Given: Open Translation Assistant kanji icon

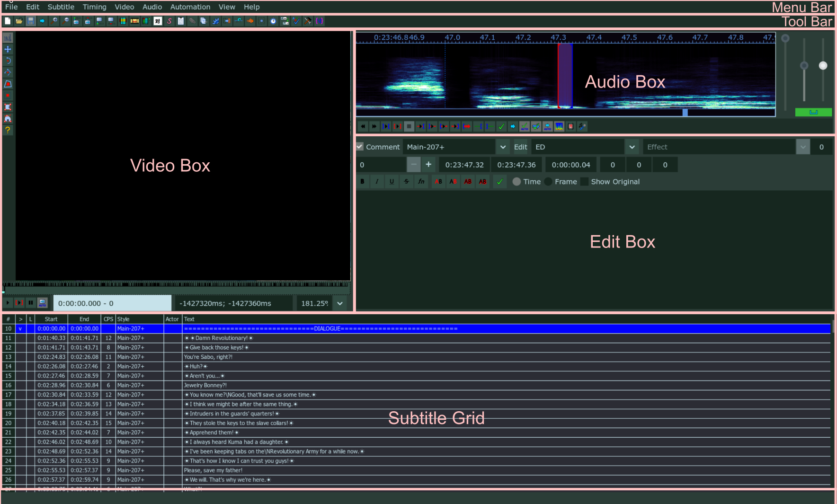Looking at the screenshot, I should [158, 21].
